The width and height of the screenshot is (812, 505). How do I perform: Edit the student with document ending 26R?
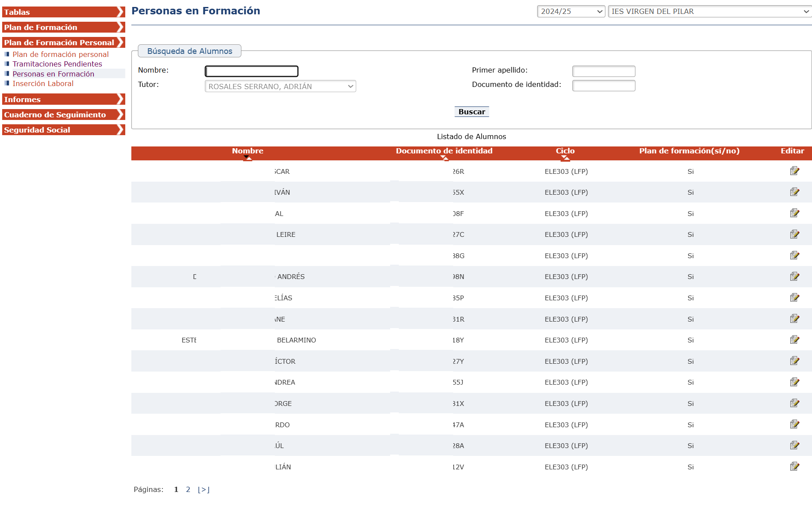(794, 171)
